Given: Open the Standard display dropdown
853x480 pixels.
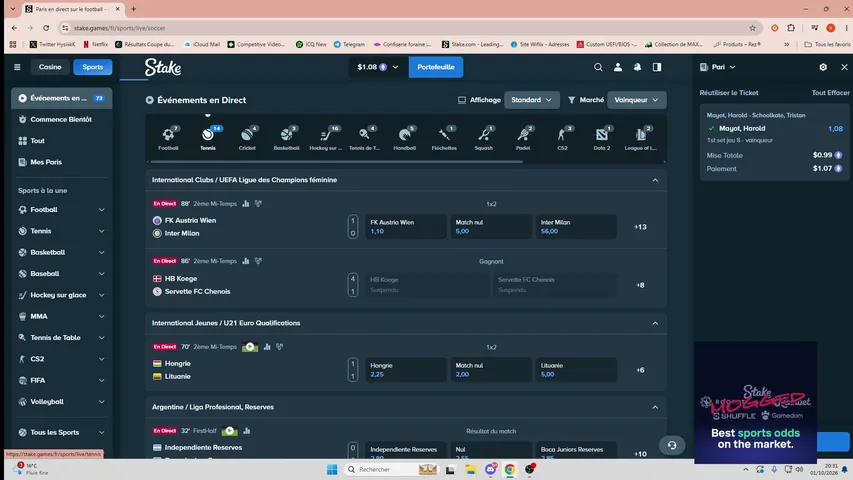Looking at the screenshot, I should click(x=531, y=100).
